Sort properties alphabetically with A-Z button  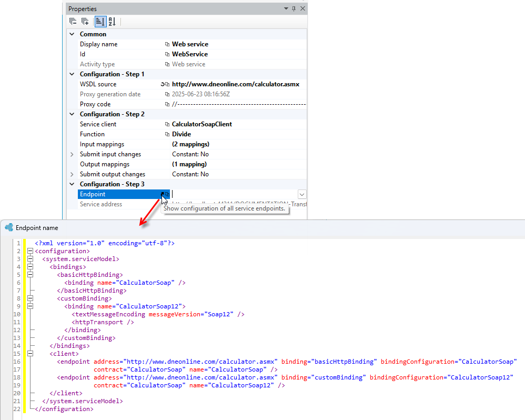pyautogui.click(x=112, y=22)
